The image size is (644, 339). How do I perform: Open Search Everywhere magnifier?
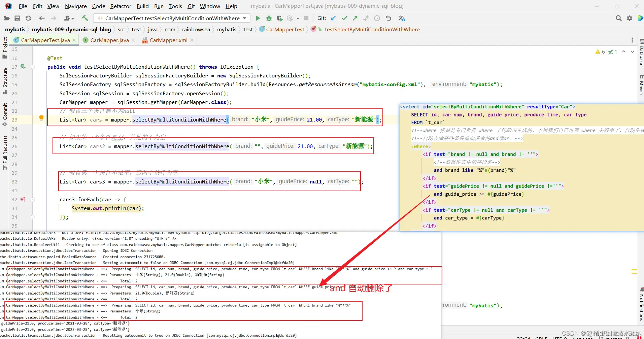pyautogui.click(x=618, y=18)
